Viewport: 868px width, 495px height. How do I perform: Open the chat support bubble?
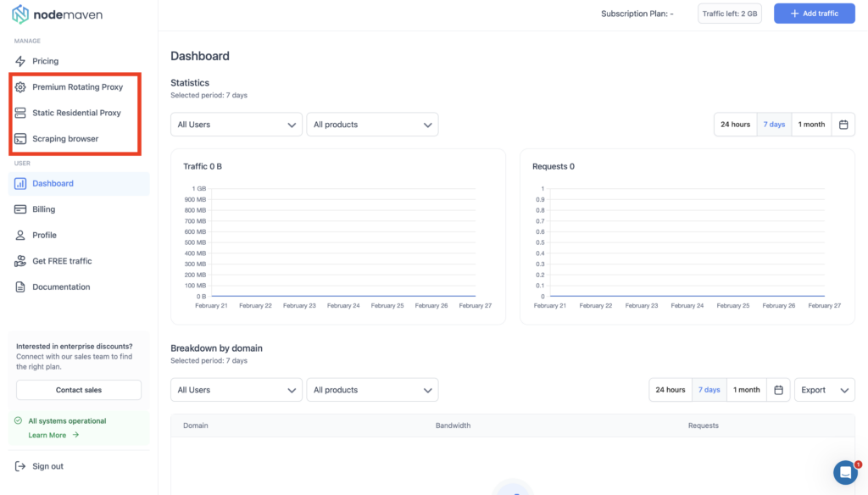(845, 472)
